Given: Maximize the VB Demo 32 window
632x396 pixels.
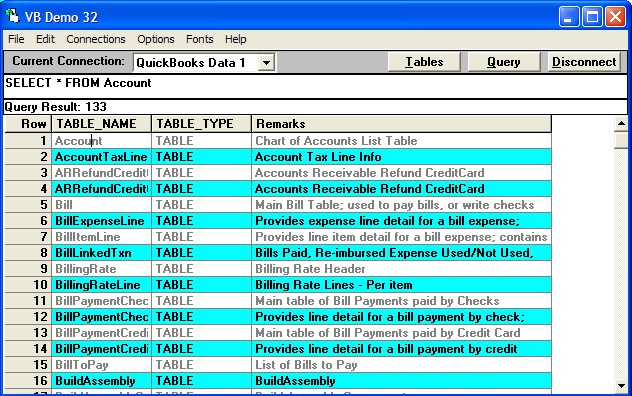Looking at the screenshot, I should [x=592, y=17].
